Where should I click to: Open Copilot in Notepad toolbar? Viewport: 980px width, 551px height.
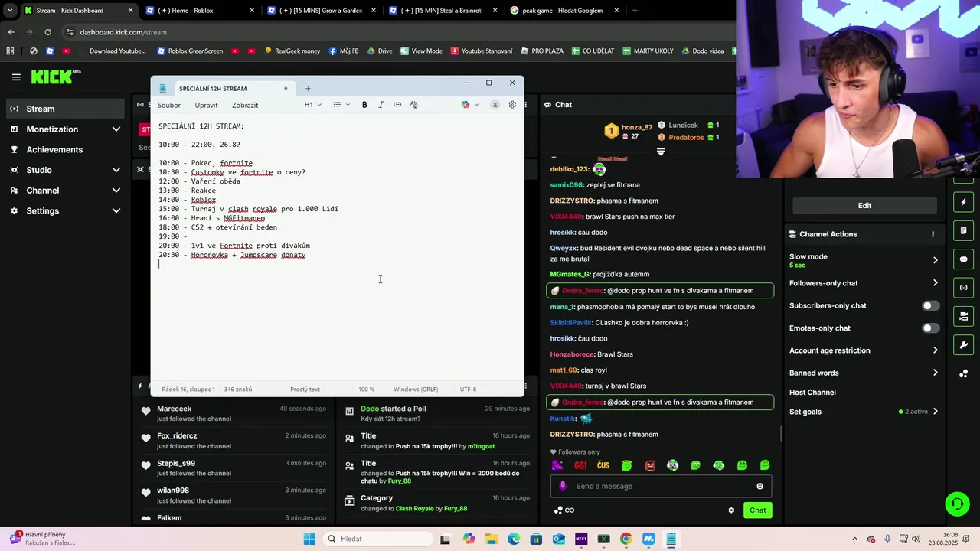(465, 105)
